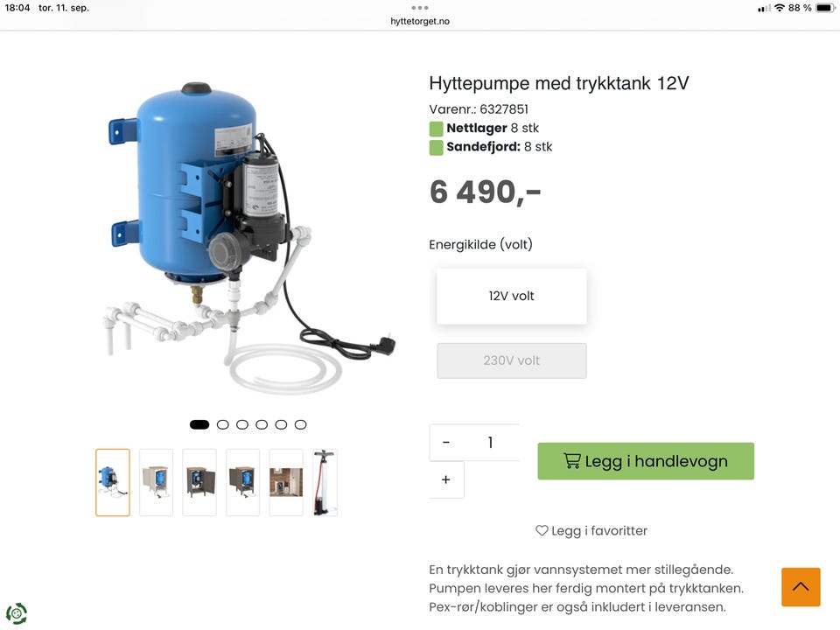Screen dimensions: 840x630
Task: Click the shopping cart icon in the green button
Action: [571, 461]
